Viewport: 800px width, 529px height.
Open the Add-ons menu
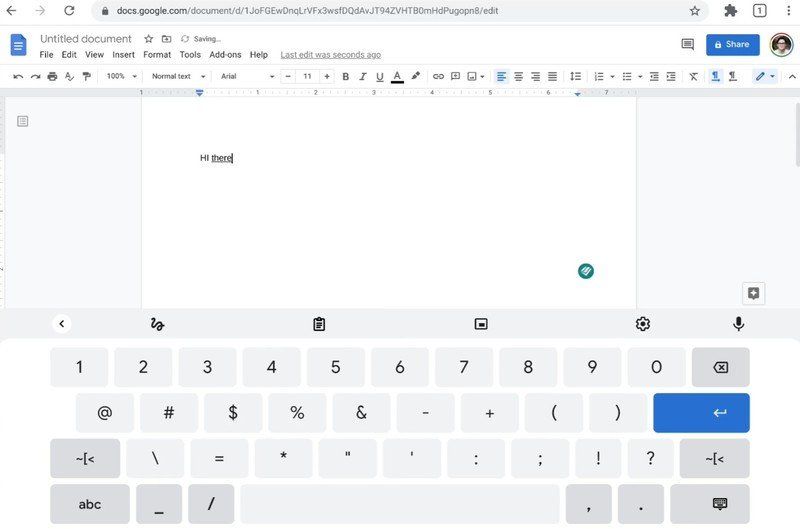point(225,55)
